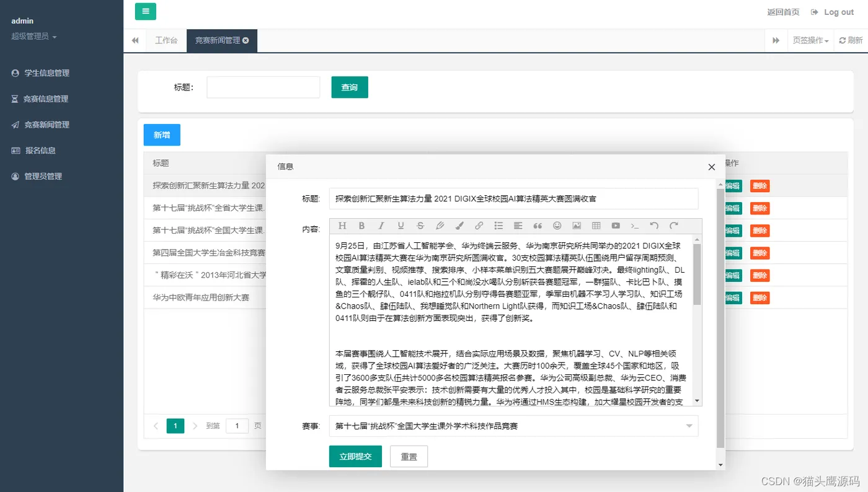This screenshot has width=868, height=492.
Task: Focus the 标题 search input field
Action: (263, 87)
